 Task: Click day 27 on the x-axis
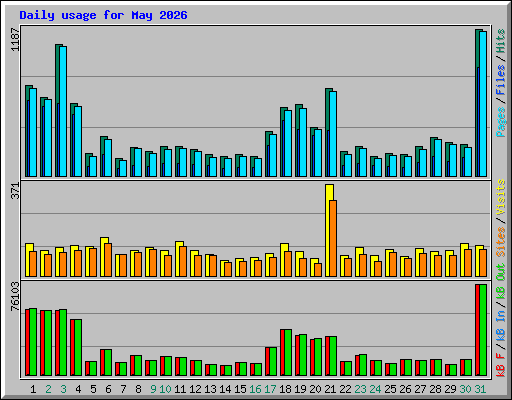tap(420, 389)
